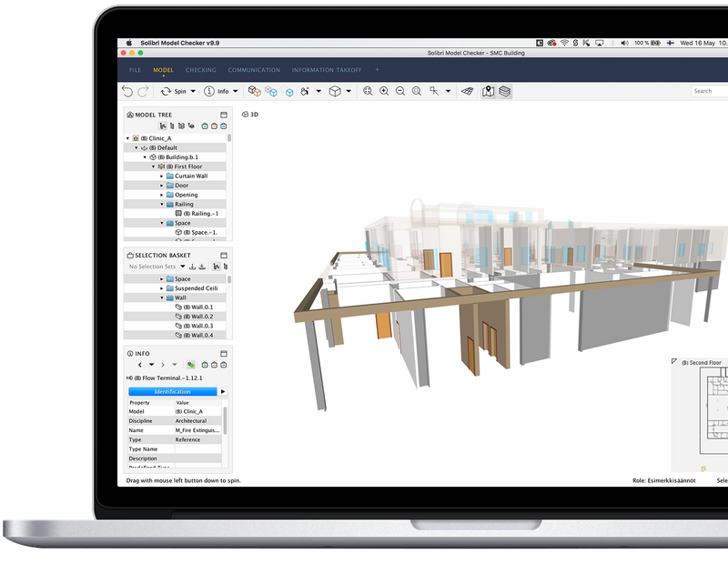
Task: Click the Zoom In magnifier icon
Action: click(x=384, y=91)
